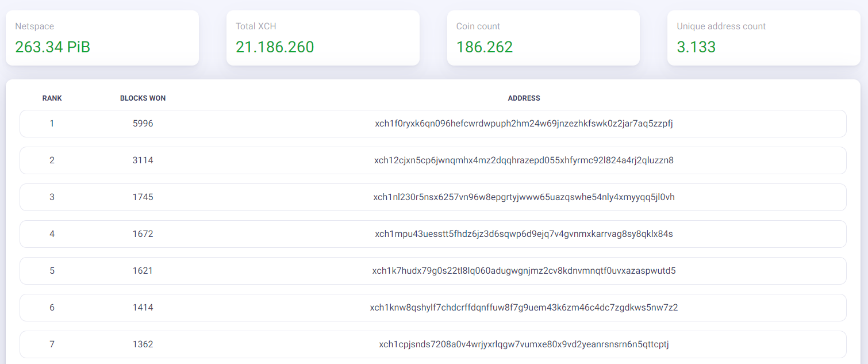Open rank 4 address starting xch1mpu43
The height and width of the screenshot is (364, 868).
(x=524, y=234)
